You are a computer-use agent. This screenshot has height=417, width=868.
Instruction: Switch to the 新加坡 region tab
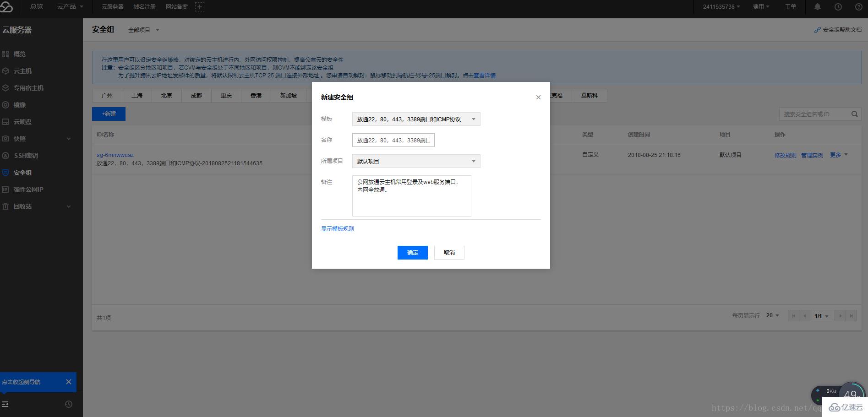pyautogui.click(x=289, y=95)
